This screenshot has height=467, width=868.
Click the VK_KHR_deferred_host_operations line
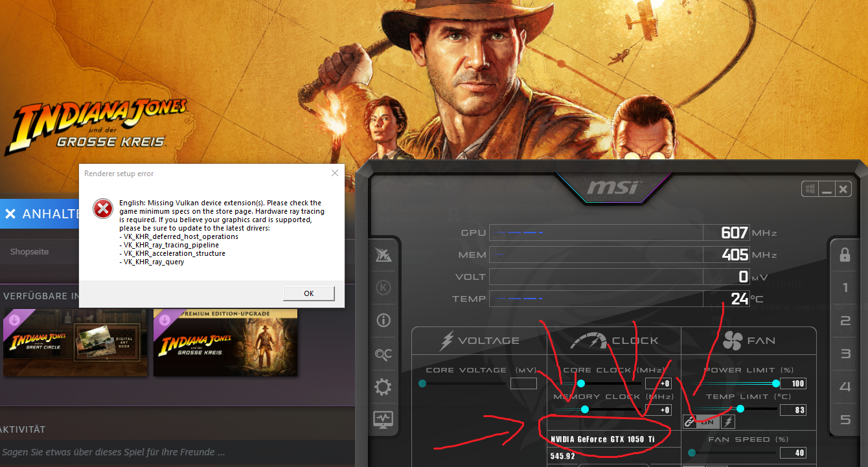click(179, 237)
